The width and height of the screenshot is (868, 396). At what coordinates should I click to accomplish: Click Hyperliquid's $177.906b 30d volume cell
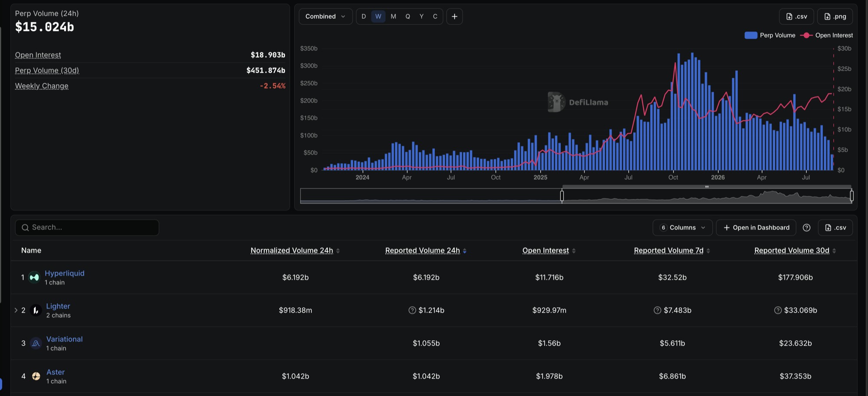pyautogui.click(x=795, y=277)
